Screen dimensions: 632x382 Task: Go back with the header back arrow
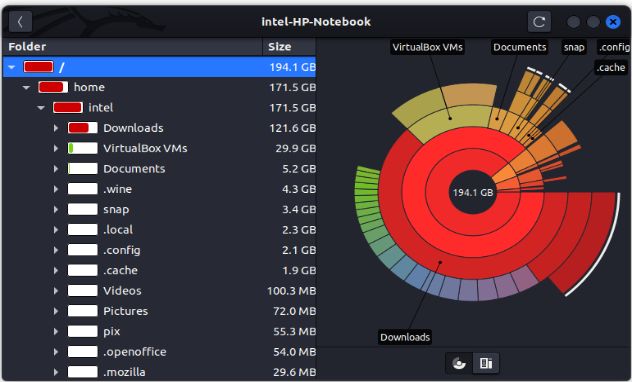20,22
